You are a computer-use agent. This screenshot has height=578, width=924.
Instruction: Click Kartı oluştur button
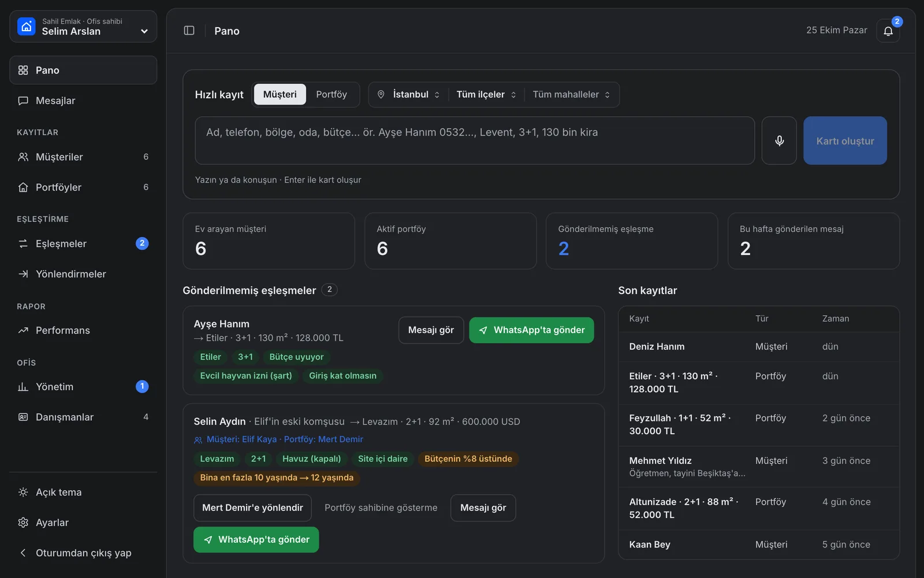coord(845,140)
